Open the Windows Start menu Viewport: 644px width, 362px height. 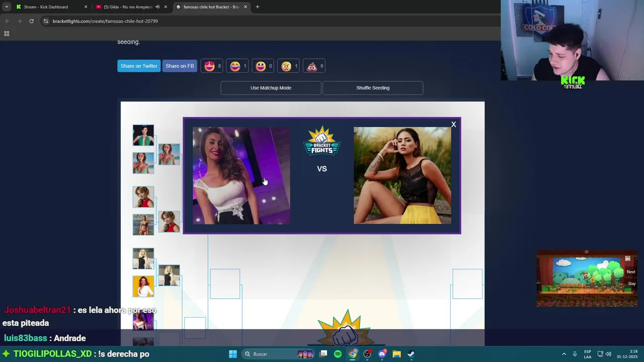233,354
